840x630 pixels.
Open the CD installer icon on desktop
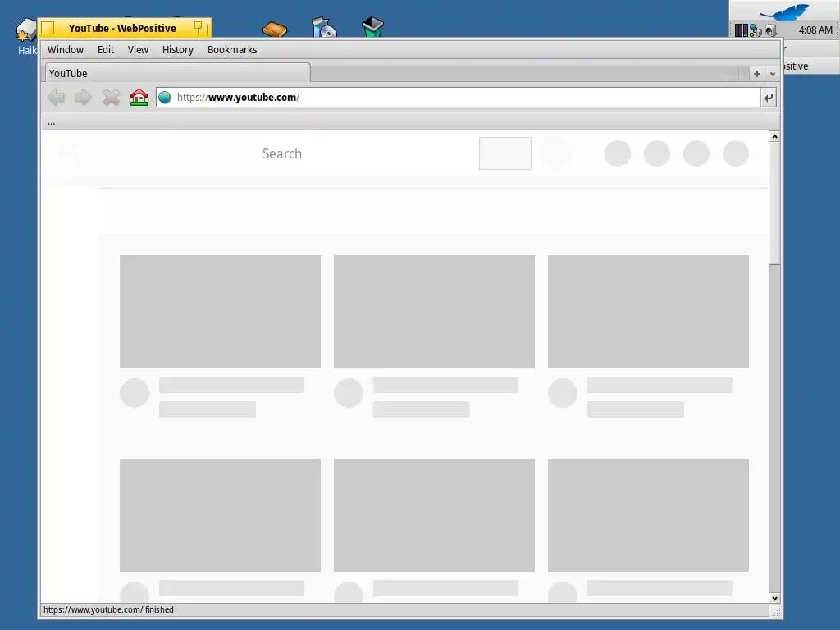coord(323,27)
